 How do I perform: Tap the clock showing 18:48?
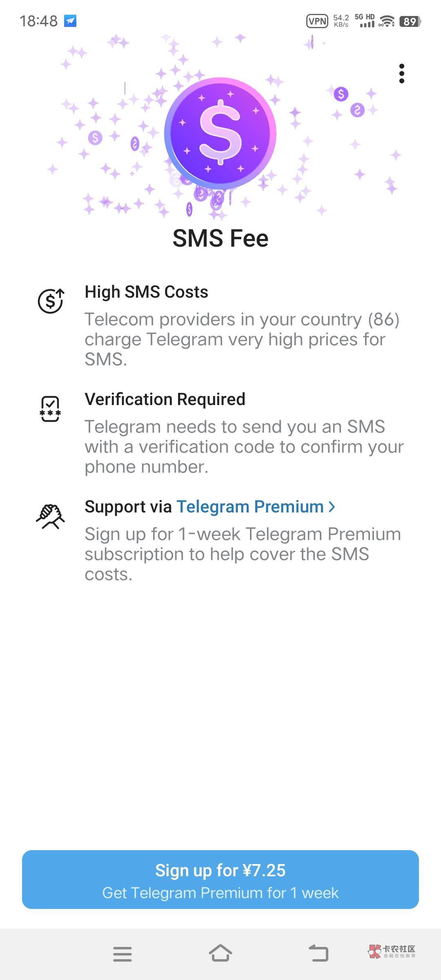tap(39, 21)
